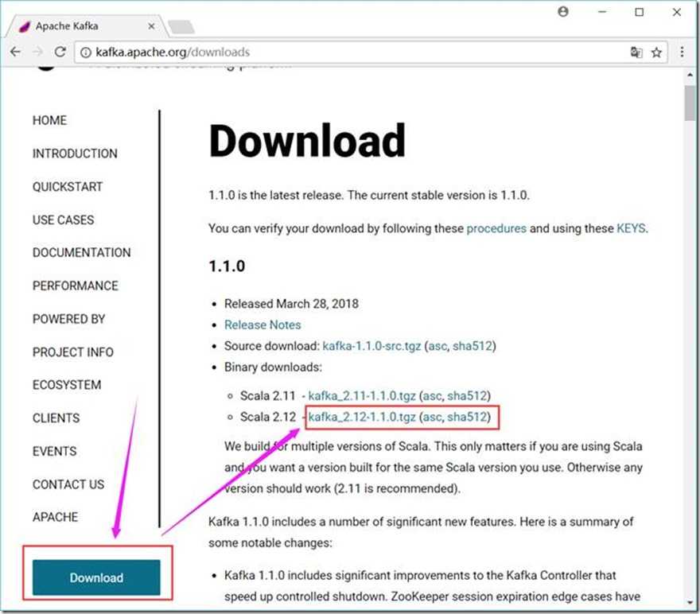Screen dimensions: 700x614
Task: Reload the Kafka downloads page
Action: [60, 52]
